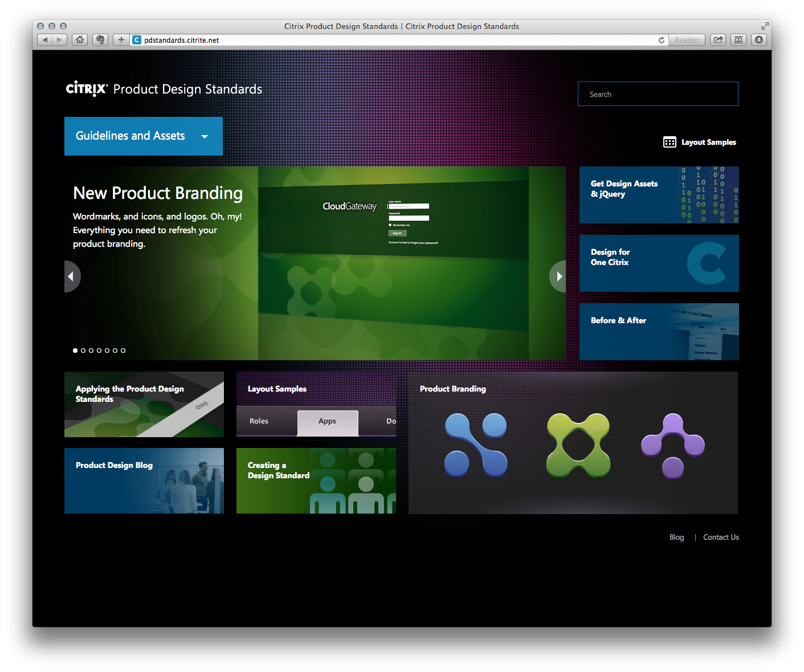Reload the page with the refresh icon
Screen dimensions: 804x672
pyautogui.click(x=661, y=40)
